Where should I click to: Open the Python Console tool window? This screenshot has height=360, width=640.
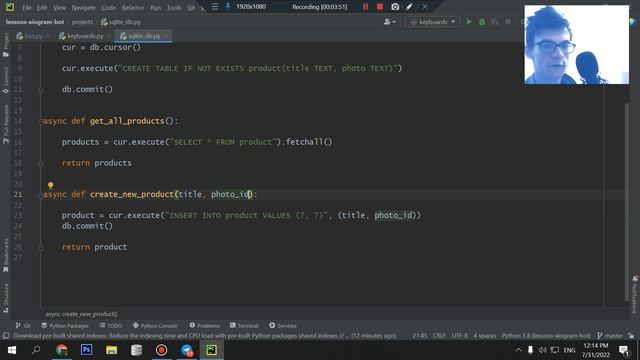pyautogui.click(x=155, y=326)
